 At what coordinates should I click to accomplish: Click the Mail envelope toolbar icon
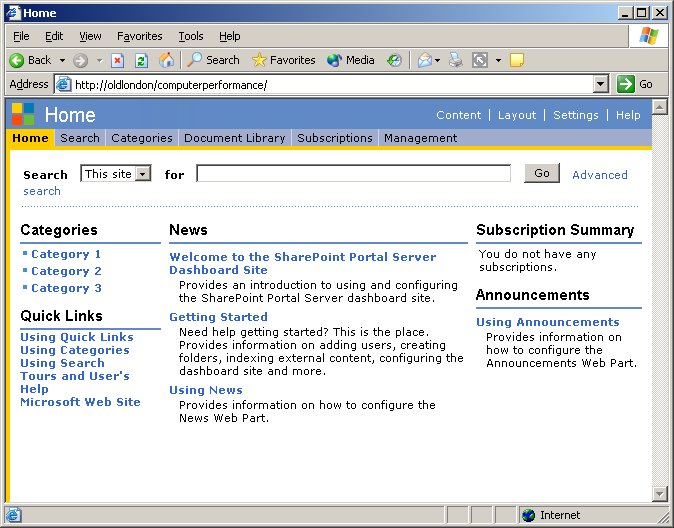coord(424,60)
